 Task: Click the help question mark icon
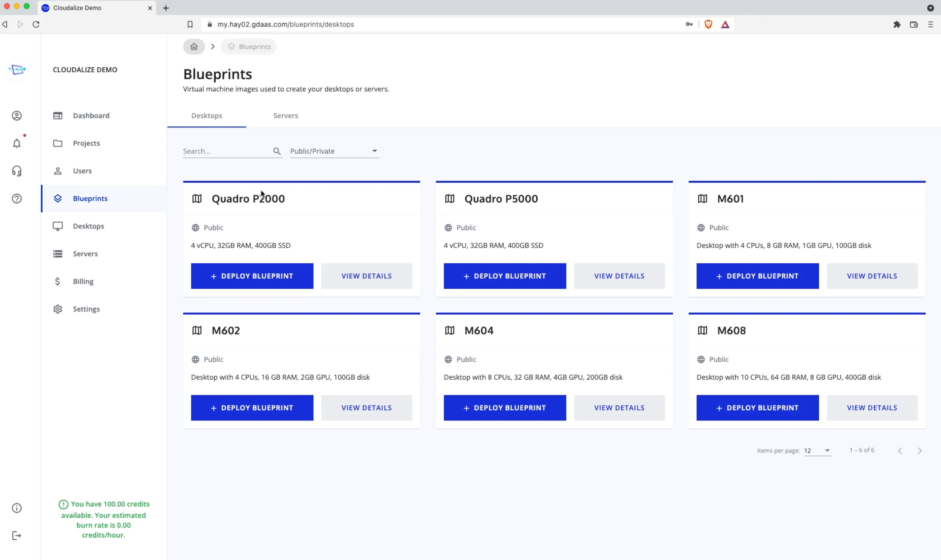click(16, 199)
